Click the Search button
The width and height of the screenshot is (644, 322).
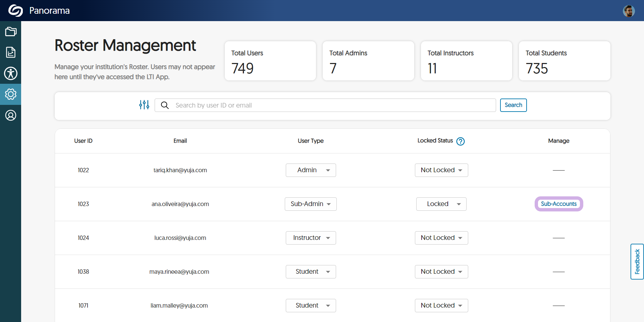[513, 105]
